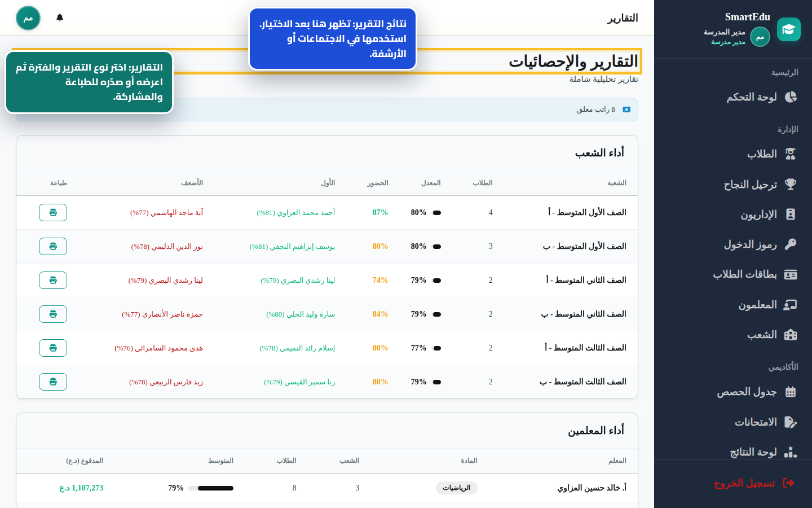Click the الرياضيات subject badge
The width and height of the screenshot is (812, 508).
coord(457,488)
